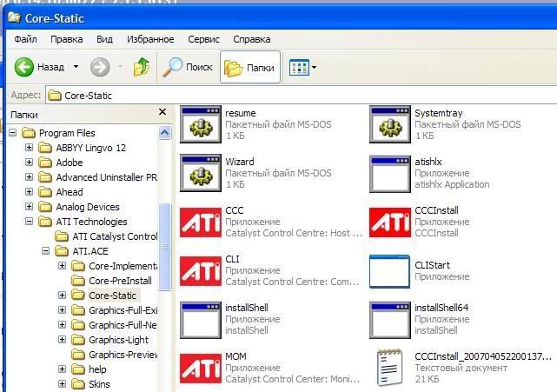
Task: Expand the Core-Static folder node
Action: tap(62, 295)
